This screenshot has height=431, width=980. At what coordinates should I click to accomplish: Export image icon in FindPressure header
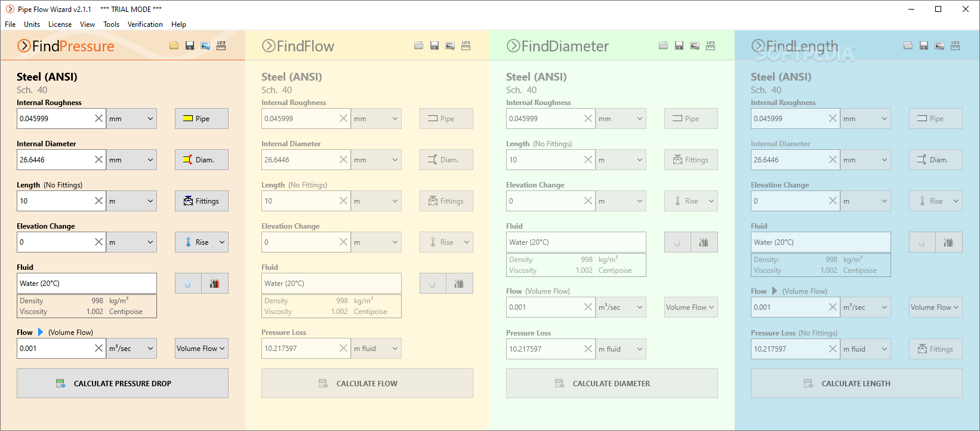[x=205, y=45]
